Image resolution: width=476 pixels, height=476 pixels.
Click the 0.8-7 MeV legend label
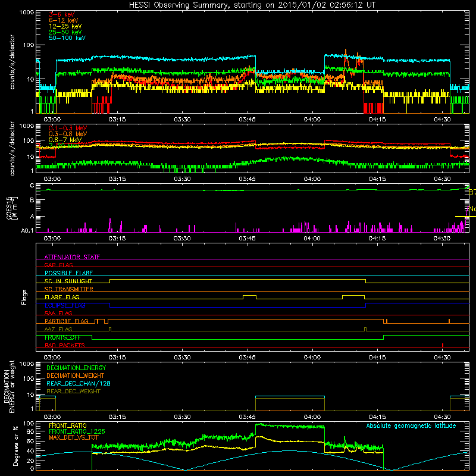(x=65, y=140)
